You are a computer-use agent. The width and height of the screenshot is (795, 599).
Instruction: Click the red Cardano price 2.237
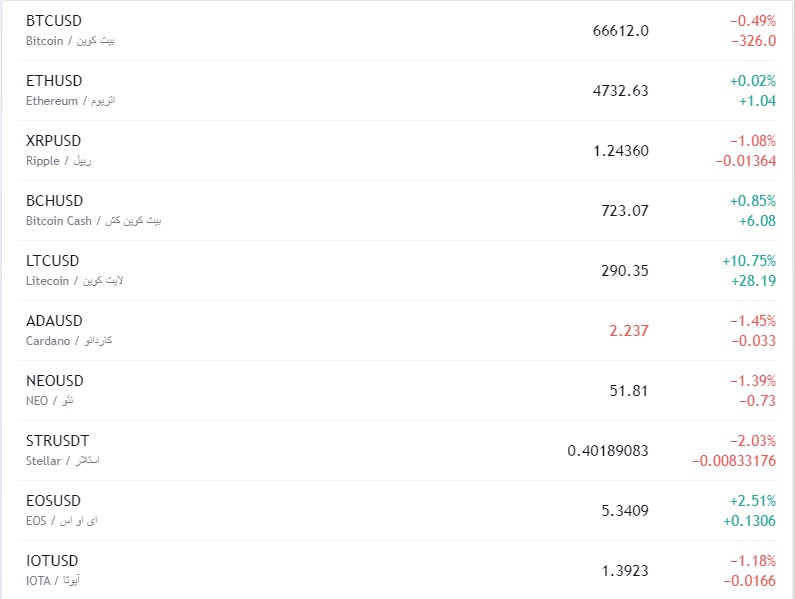pyautogui.click(x=628, y=331)
